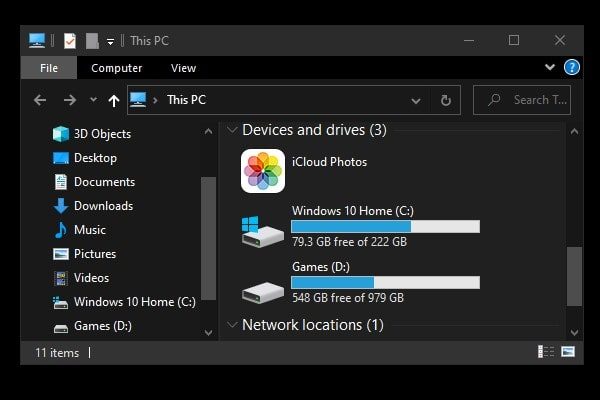Click the Properties quick access icon
This screenshot has height=400, width=600.
click(70, 41)
